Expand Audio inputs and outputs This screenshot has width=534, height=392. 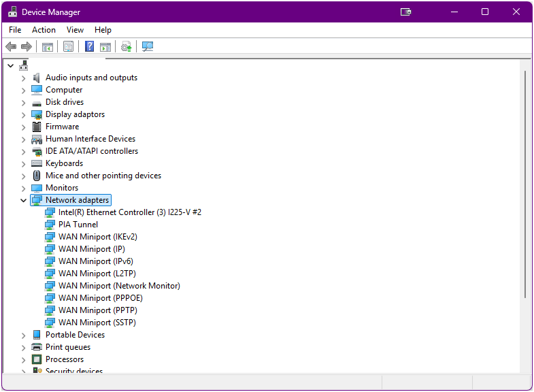tap(23, 78)
